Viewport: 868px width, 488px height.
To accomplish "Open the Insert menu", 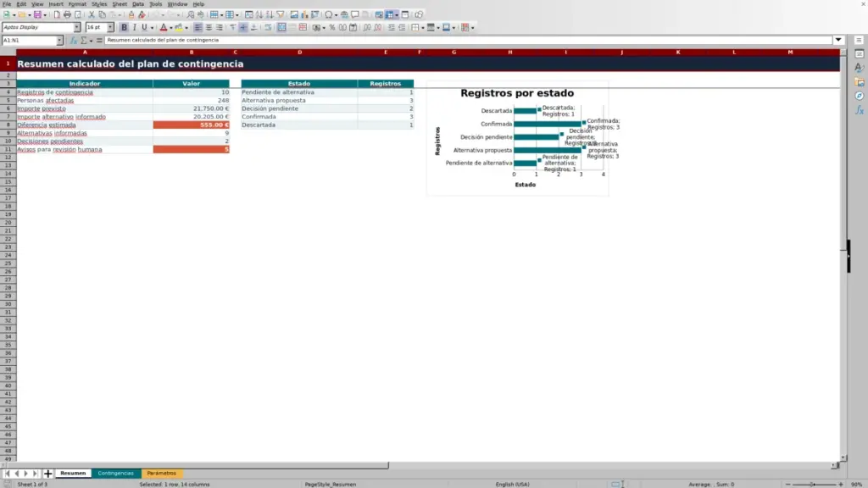I will pyautogui.click(x=56, y=4).
